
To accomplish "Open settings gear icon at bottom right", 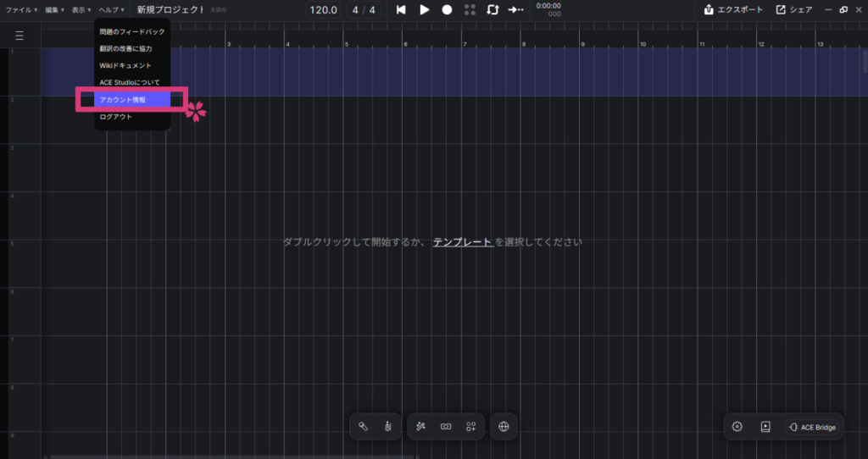I will tap(737, 427).
